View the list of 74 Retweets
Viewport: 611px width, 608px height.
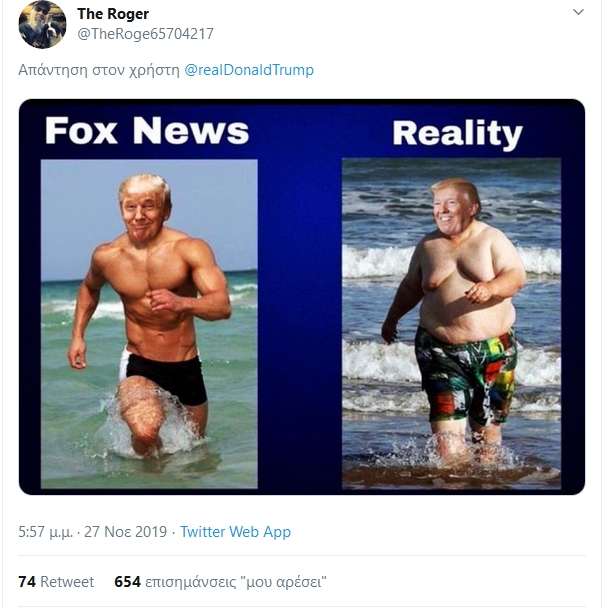[56, 582]
